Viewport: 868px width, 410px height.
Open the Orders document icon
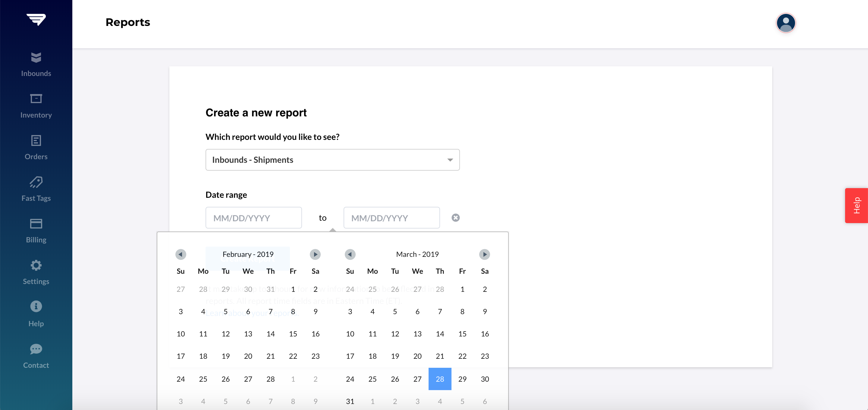point(36,140)
